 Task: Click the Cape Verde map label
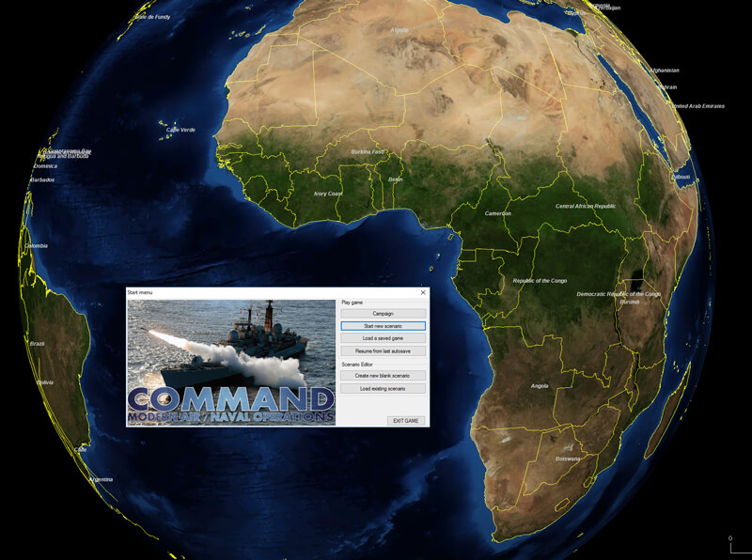coord(180,130)
